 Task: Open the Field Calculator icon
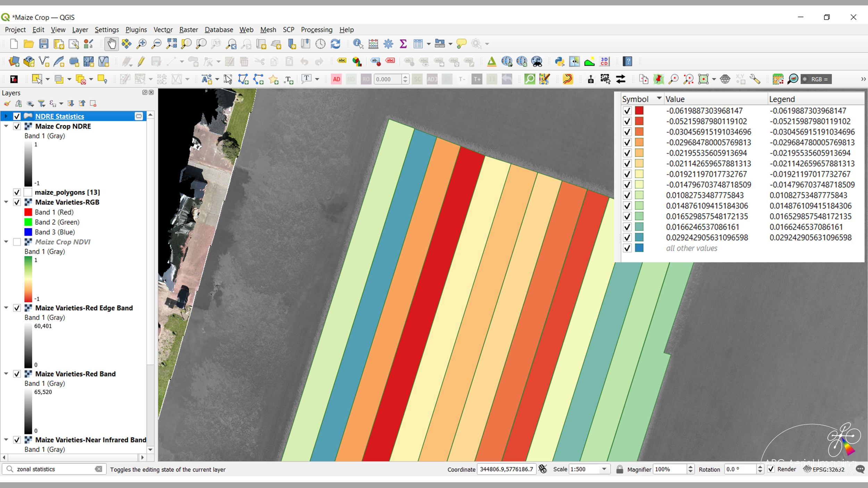tap(373, 44)
